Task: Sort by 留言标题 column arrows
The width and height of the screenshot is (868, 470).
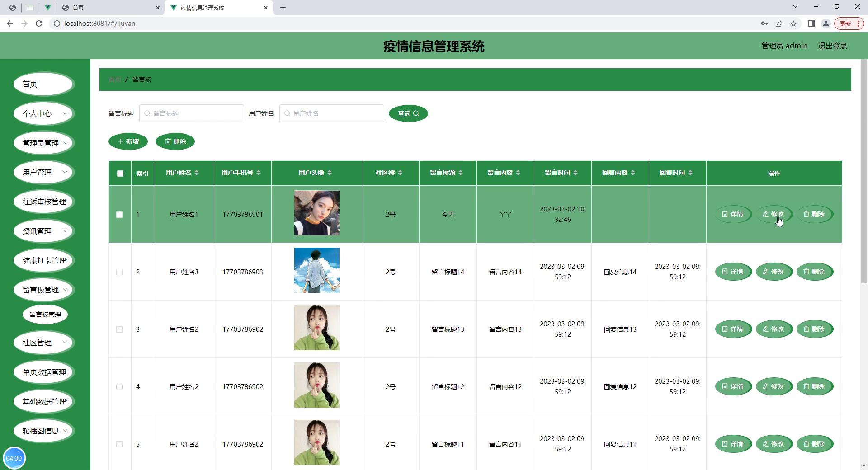Action: point(461,173)
